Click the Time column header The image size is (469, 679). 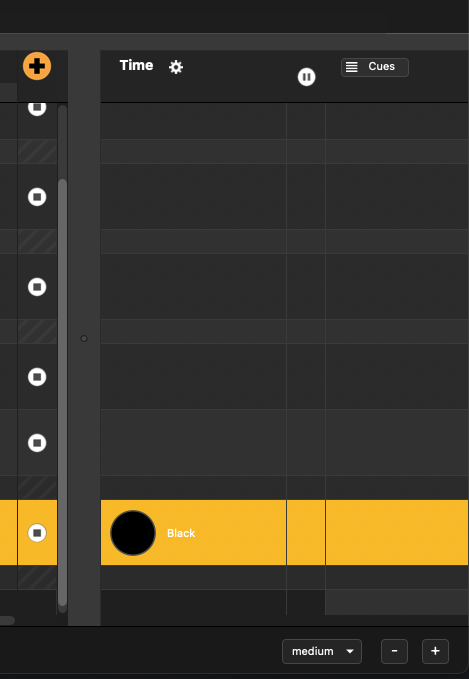pos(136,65)
